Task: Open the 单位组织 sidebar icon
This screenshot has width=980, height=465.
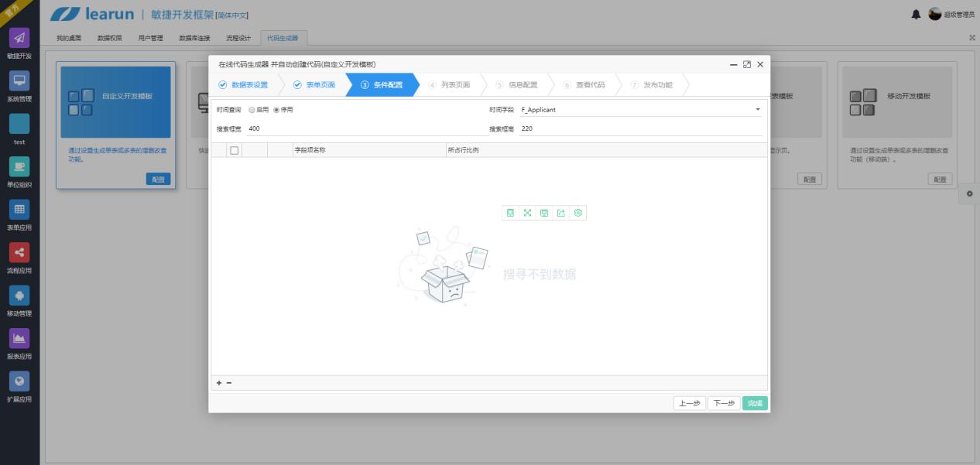Action: [x=19, y=166]
